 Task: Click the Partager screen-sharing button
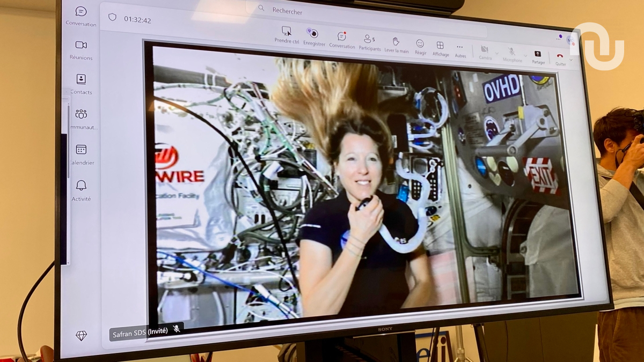(x=538, y=53)
